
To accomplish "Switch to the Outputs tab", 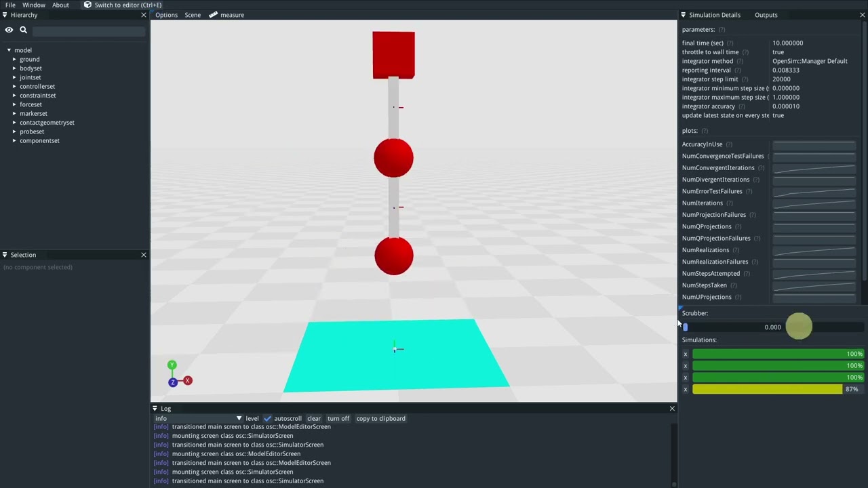I will (x=766, y=15).
